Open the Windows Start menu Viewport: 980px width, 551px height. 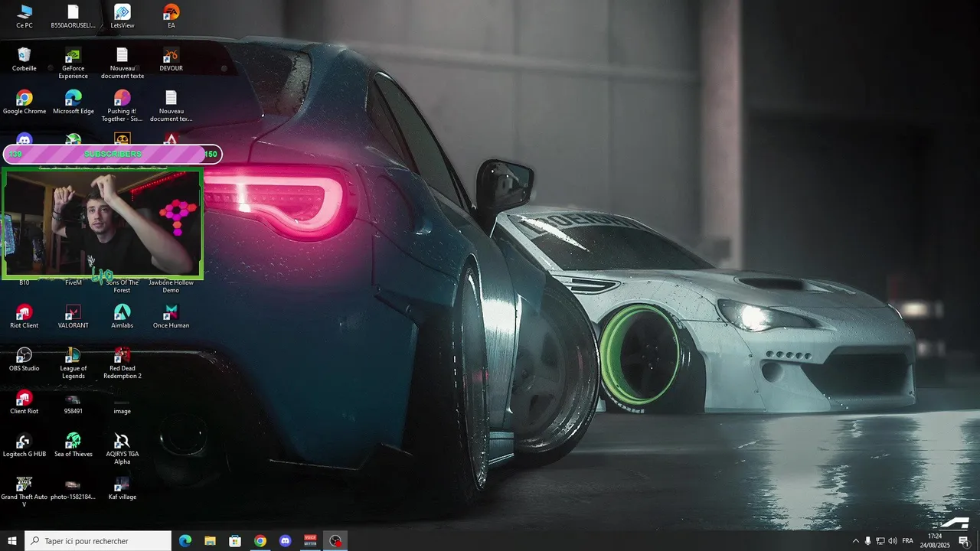[12, 541]
